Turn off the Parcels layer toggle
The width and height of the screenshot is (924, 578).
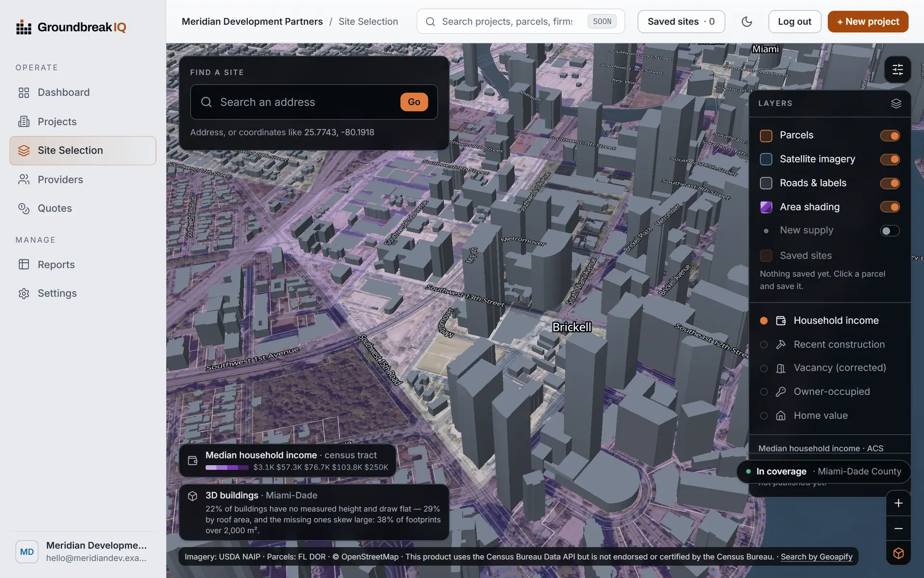890,136
